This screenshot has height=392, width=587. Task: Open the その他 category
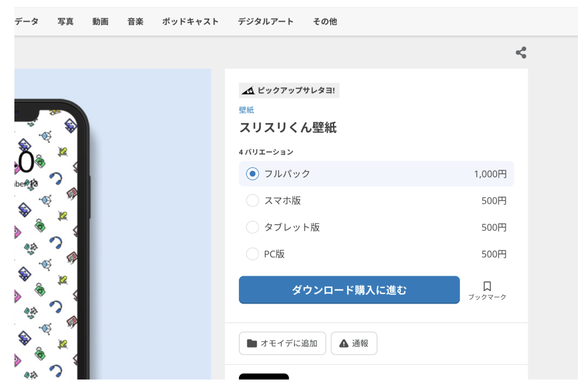(325, 22)
